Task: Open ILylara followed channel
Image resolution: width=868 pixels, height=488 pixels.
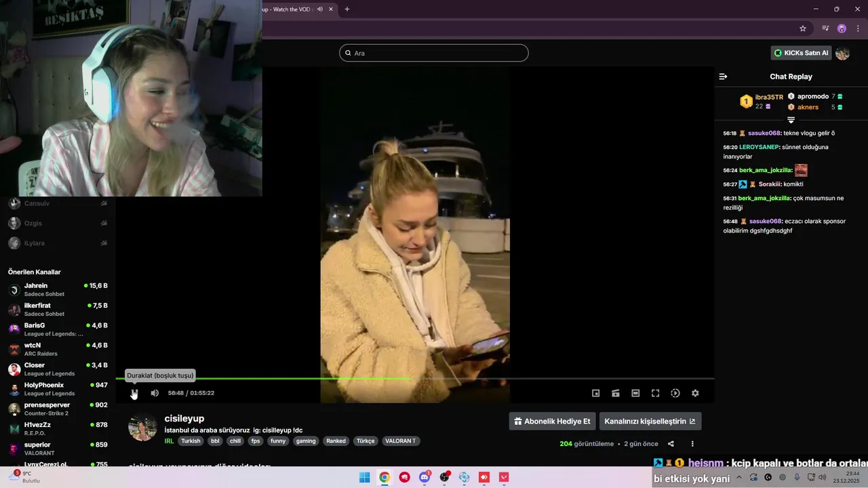Action: (58, 243)
